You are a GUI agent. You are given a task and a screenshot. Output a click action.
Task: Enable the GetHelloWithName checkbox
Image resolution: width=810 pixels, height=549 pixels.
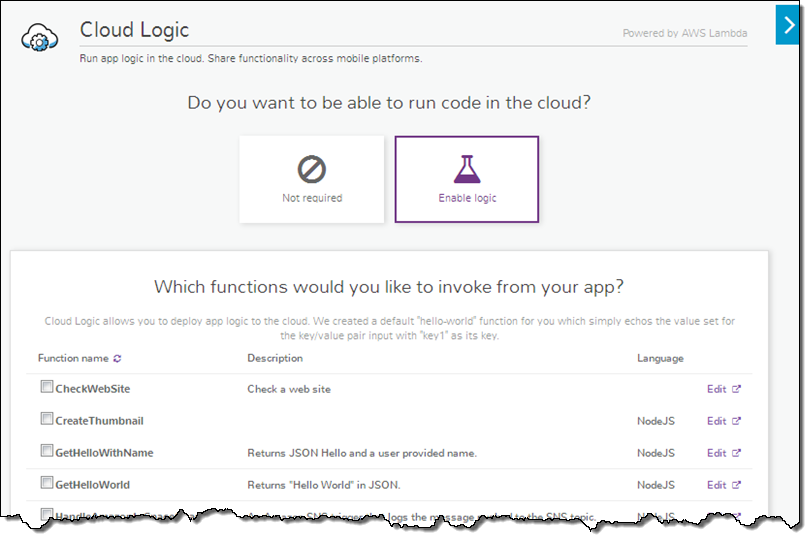click(x=46, y=452)
